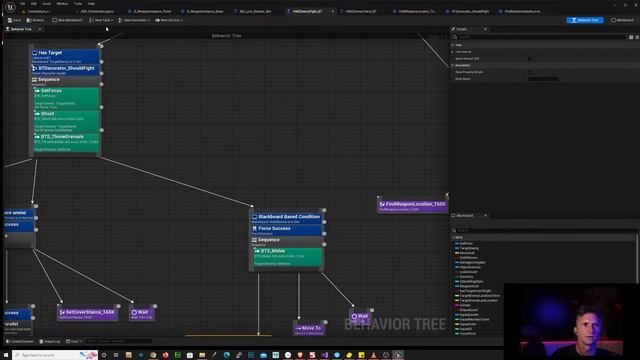Select the Sequence node under ShouldFight

(66, 81)
